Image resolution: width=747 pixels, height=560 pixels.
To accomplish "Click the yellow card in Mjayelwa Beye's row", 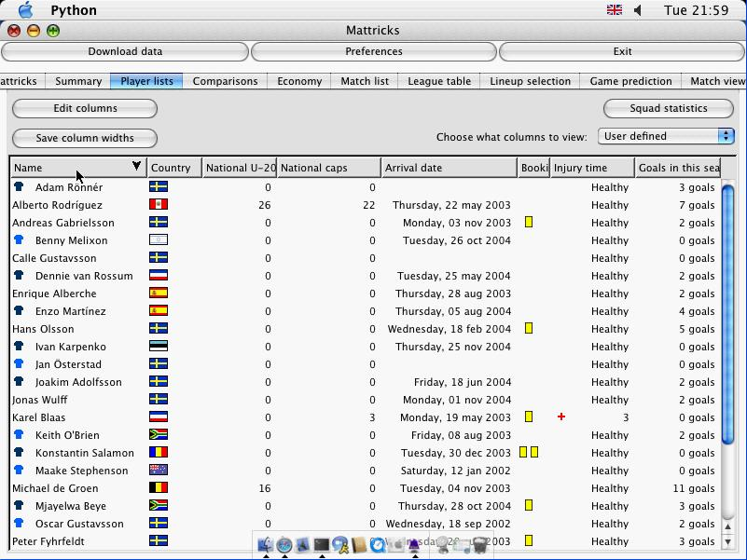I will point(529,505).
